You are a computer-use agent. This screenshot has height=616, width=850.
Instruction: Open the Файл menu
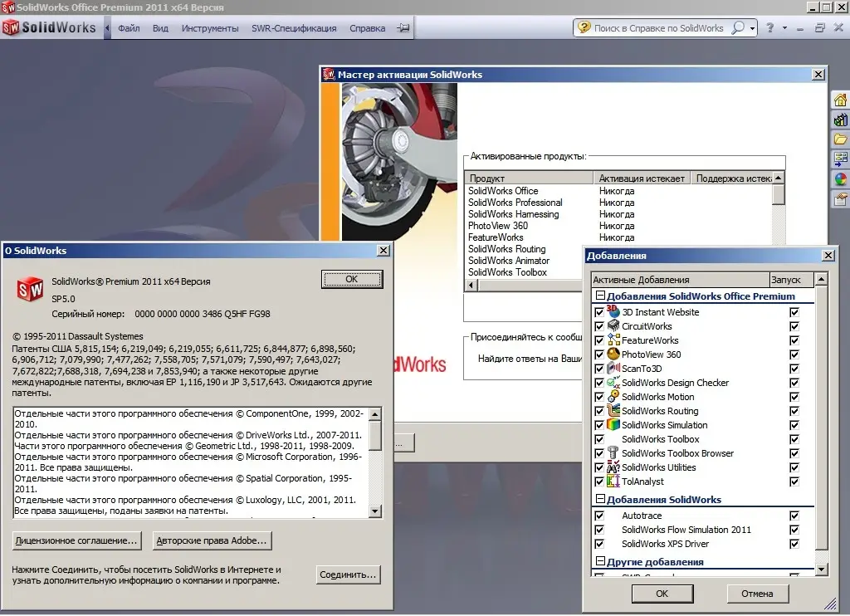point(129,28)
